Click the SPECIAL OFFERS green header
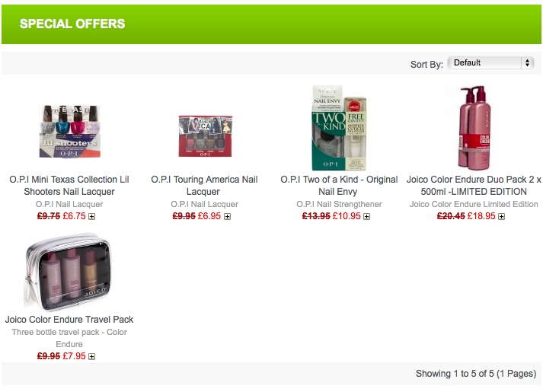Viewport: 543px width, 392px height. tap(271, 24)
